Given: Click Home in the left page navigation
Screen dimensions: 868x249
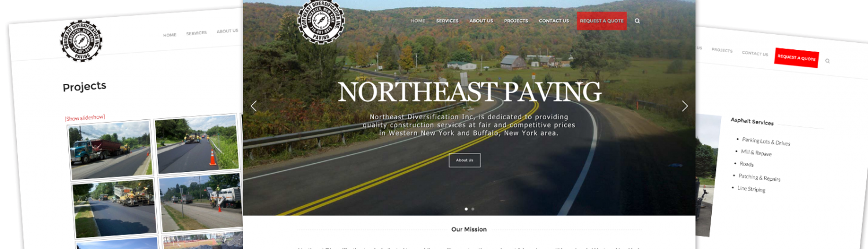Looking at the screenshot, I should 170,35.
